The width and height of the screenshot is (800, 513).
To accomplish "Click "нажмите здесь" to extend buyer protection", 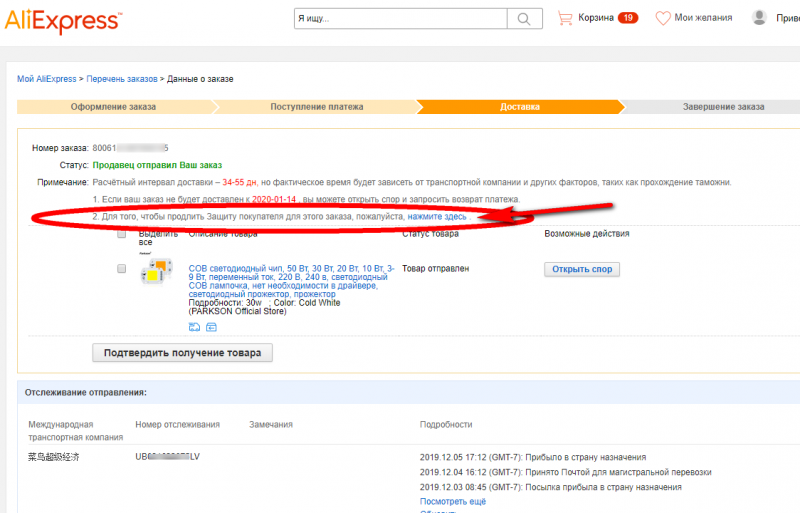I will pos(437,216).
